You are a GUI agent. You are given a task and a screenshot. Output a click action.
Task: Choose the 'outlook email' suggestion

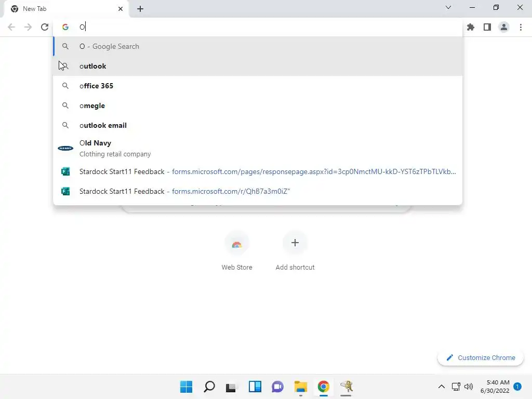pyautogui.click(x=258, y=125)
